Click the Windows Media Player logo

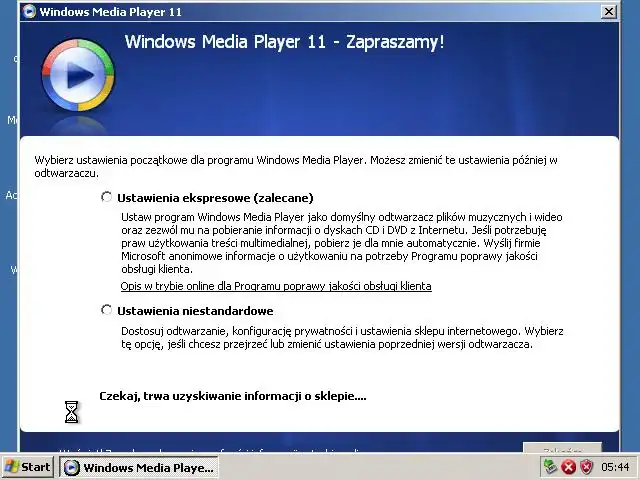click(78, 75)
